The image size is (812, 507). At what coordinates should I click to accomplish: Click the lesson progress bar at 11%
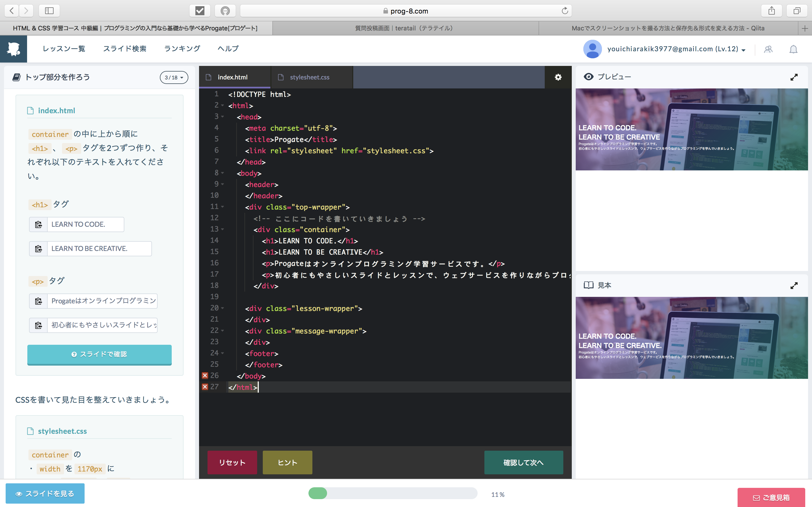(392, 493)
